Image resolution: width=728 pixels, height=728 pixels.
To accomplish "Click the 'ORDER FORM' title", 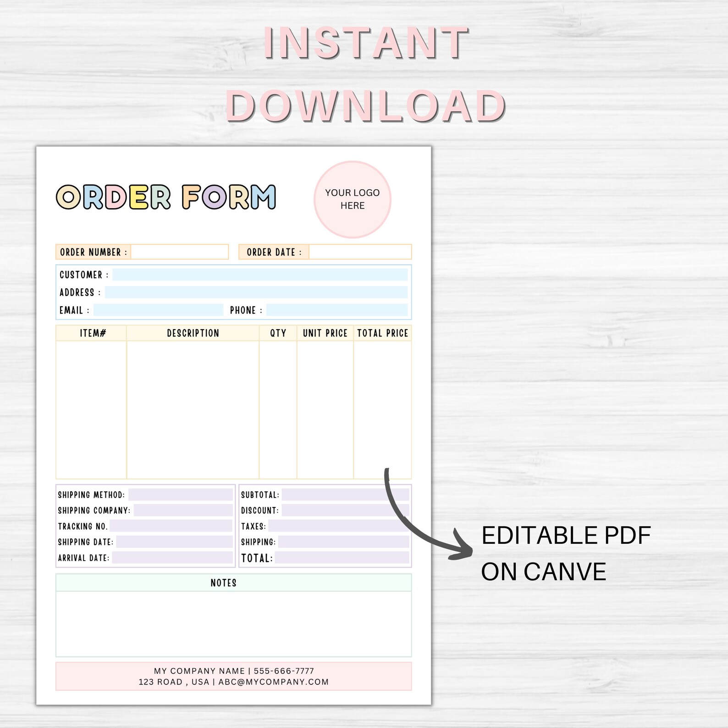I will click(166, 197).
